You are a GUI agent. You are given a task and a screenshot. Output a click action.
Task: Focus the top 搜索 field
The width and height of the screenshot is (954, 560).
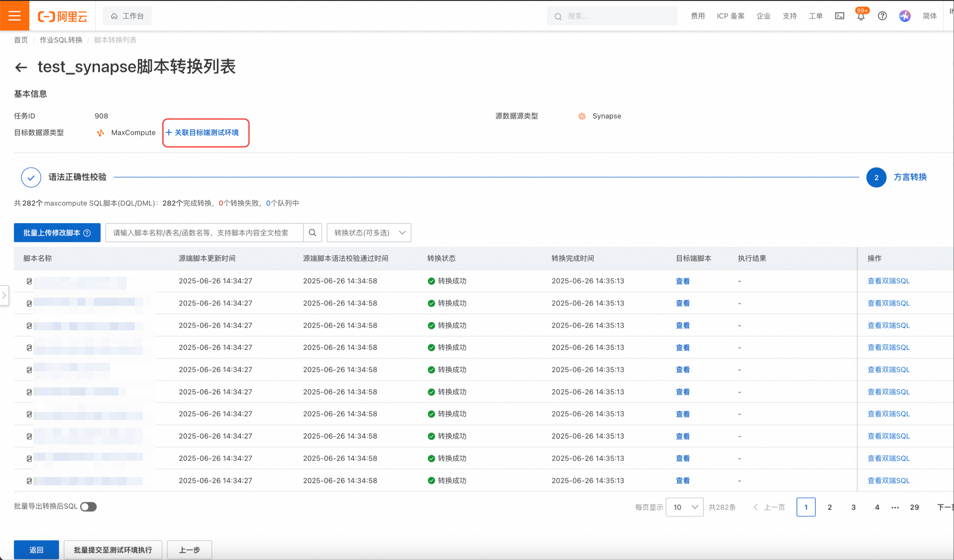[x=612, y=16]
